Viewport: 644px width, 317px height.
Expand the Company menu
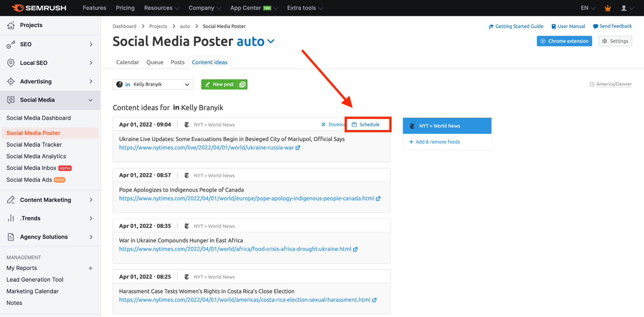pos(205,8)
